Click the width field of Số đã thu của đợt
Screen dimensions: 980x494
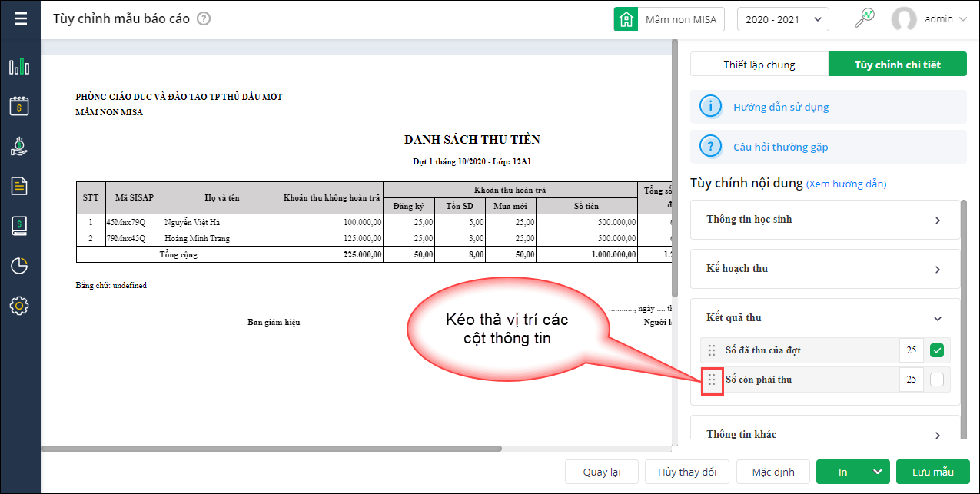[x=912, y=350]
